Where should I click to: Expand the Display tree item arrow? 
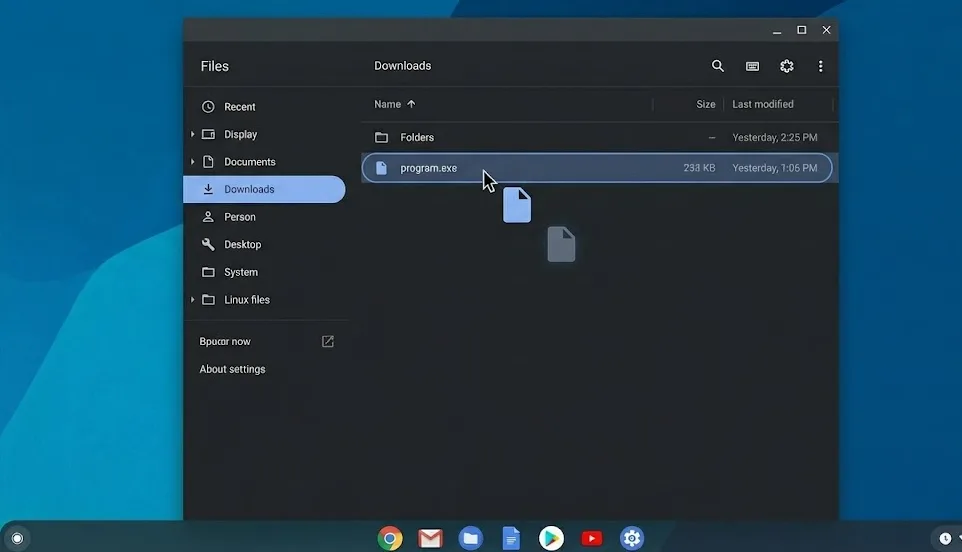click(192, 135)
